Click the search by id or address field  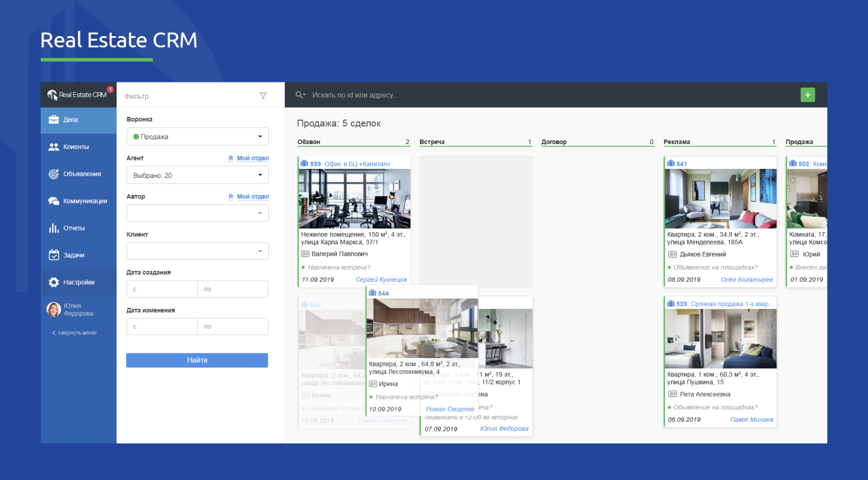coord(396,95)
